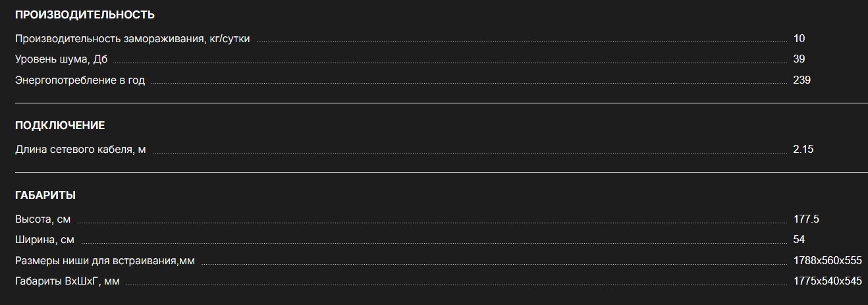Click the height value 177.5
The image size is (868, 305).
tap(806, 219)
